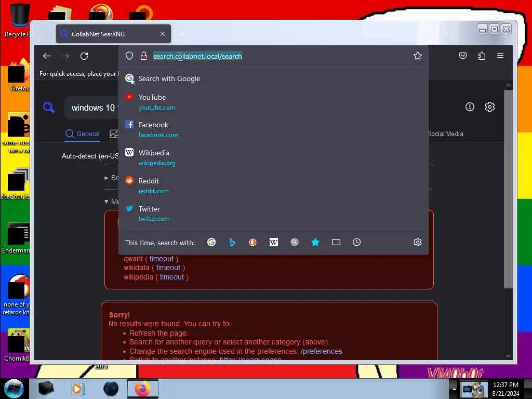Bookmark this page with star icon
The width and height of the screenshot is (532, 399).
[417, 56]
